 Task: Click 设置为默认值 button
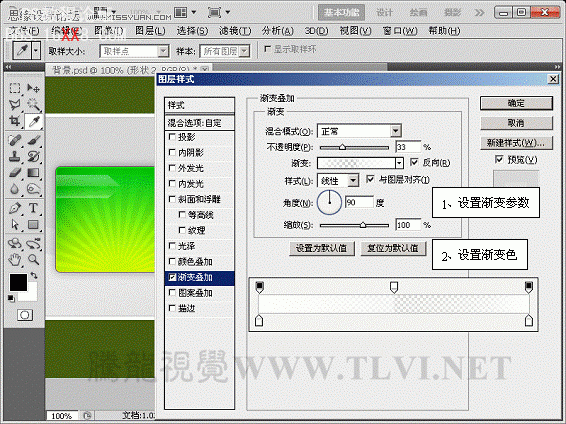pyautogui.click(x=322, y=248)
